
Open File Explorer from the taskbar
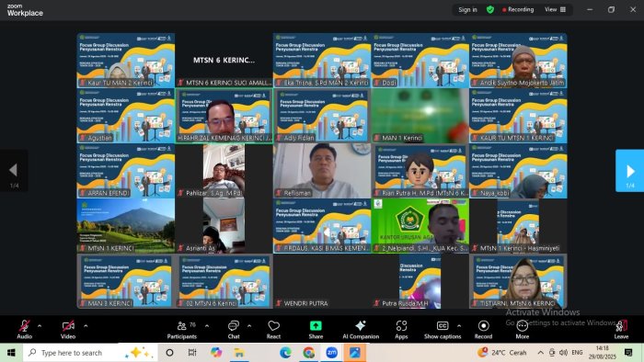click(x=239, y=353)
